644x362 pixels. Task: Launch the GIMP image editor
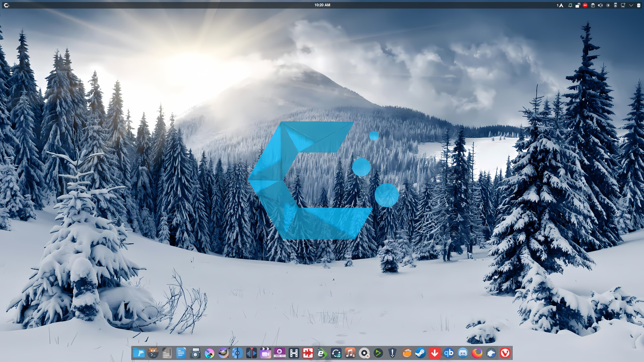223,353
